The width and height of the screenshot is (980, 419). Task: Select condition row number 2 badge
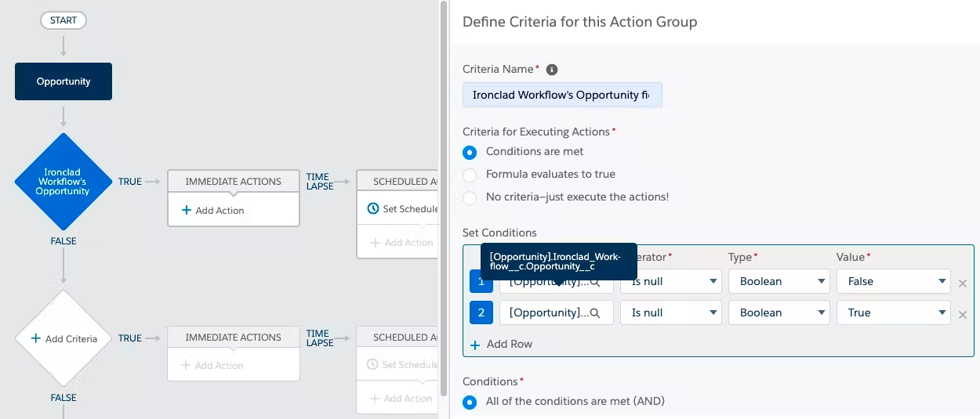pyautogui.click(x=481, y=312)
